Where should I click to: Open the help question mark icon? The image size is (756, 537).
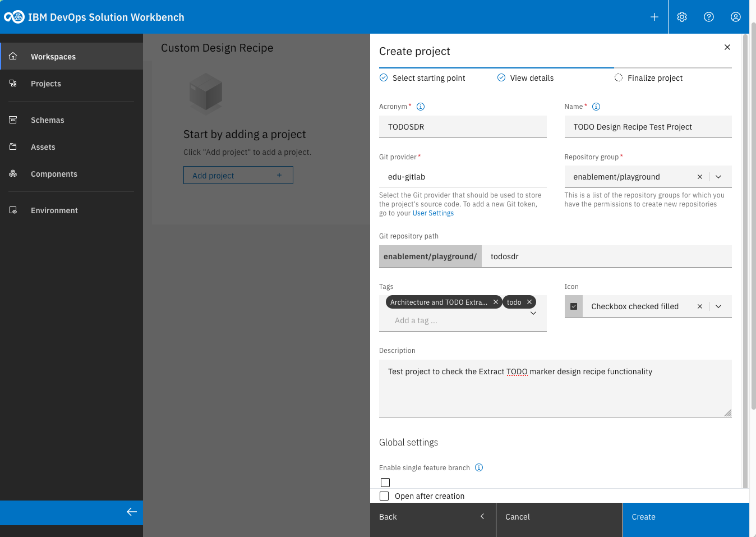pos(709,17)
